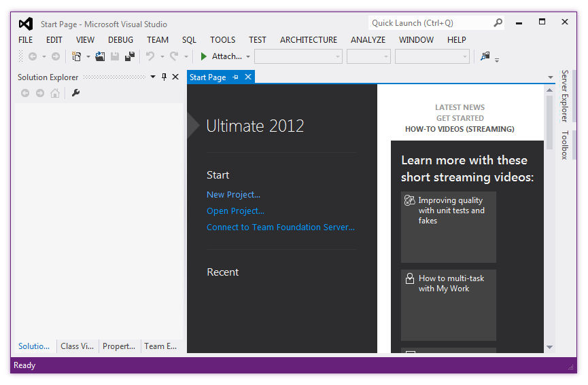Click the Undo toolbar icon
The image size is (588, 385).
coord(150,56)
